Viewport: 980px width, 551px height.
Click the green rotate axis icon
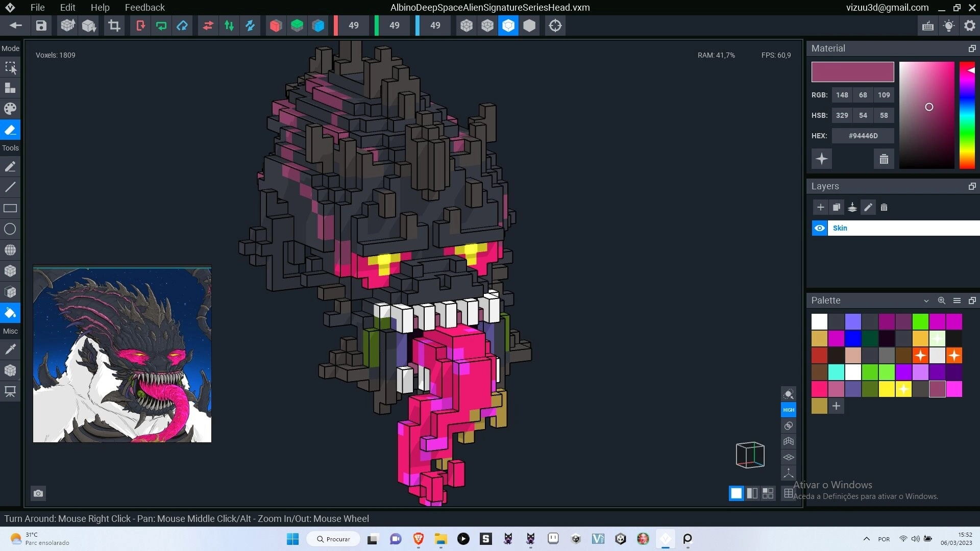click(161, 26)
